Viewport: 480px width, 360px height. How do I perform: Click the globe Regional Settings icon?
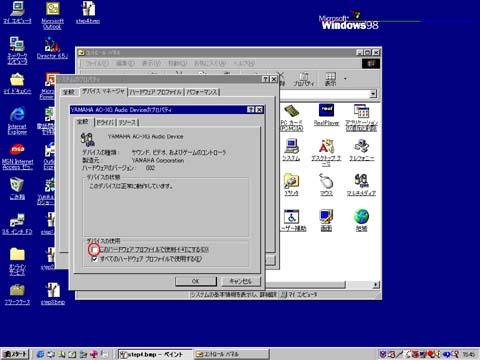click(x=361, y=217)
